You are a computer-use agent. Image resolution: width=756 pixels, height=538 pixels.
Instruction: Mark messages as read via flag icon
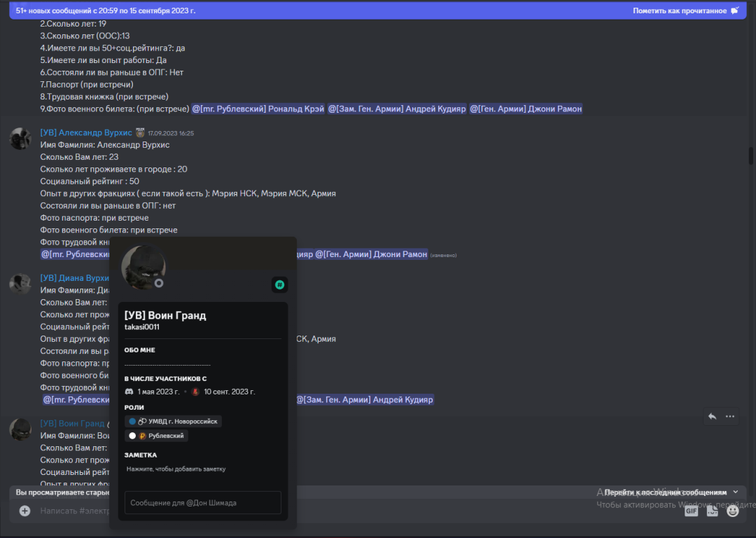pos(735,11)
